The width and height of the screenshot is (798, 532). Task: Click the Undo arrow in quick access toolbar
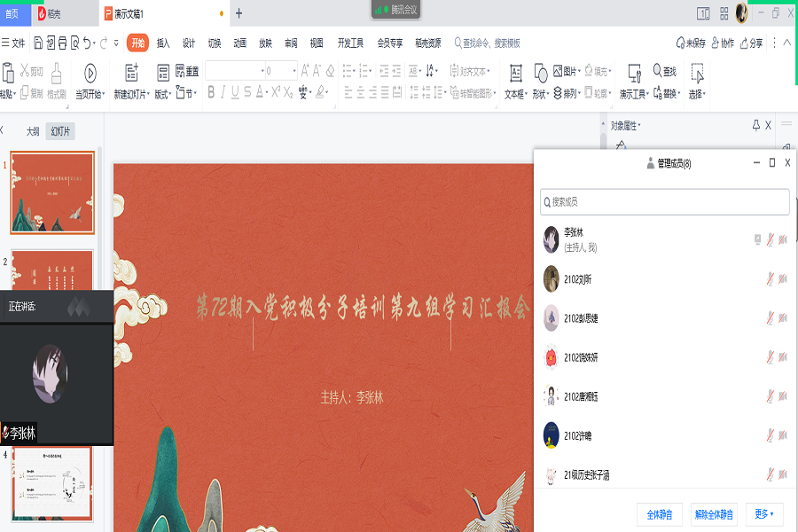point(89,43)
